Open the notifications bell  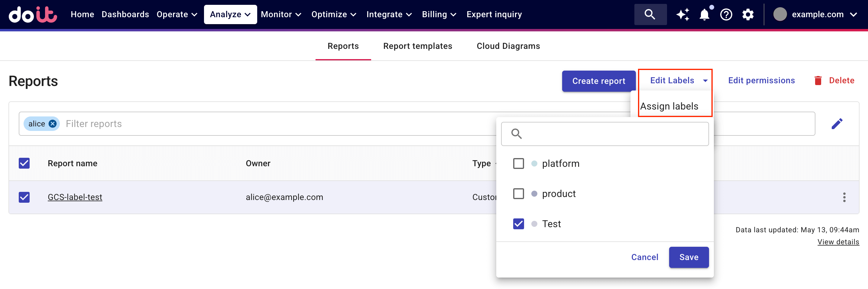(704, 14)
